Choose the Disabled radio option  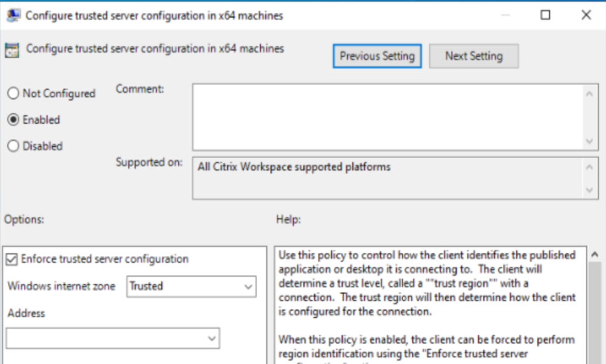pyautogui.click(x=13, y=146)
